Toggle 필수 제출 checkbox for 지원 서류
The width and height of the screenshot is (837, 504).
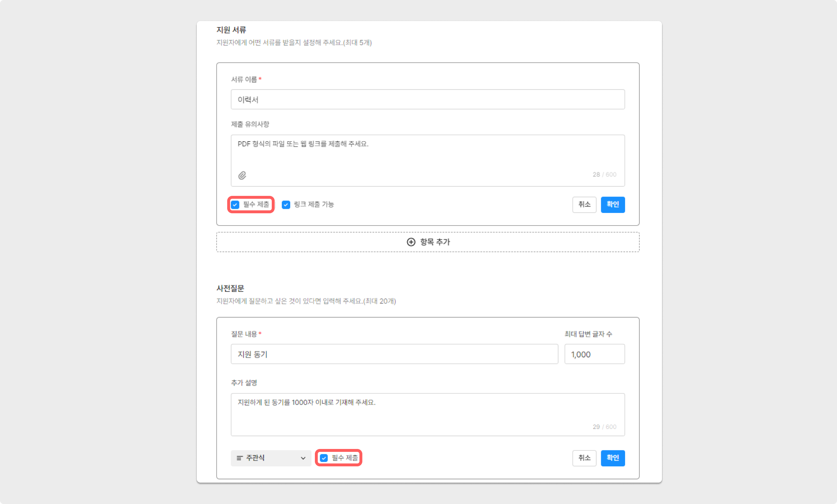(236, 205)
